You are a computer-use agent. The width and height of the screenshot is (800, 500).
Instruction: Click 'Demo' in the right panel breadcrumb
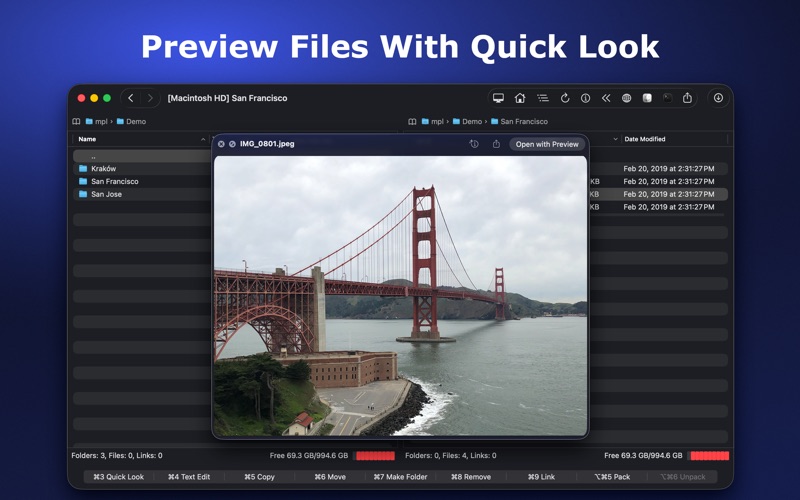pyautogui.click(x=472, y=121)
